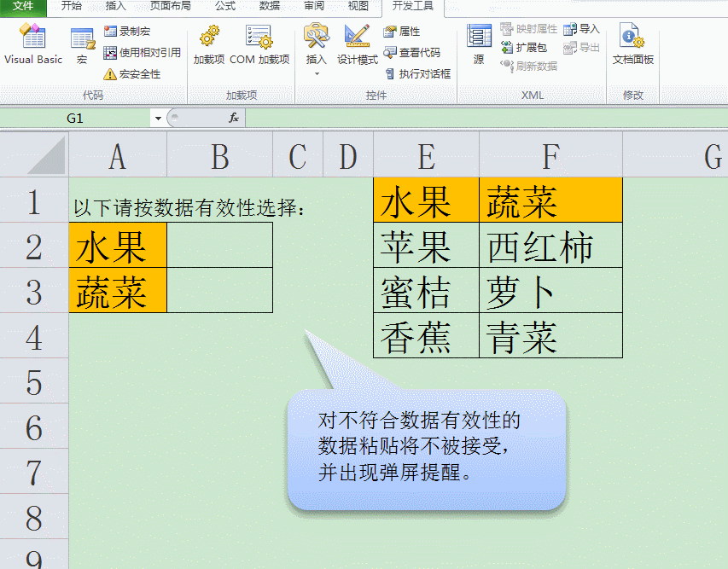The image size is (728, 569).
Task: Click the fx insert function button
Action: 234,118
